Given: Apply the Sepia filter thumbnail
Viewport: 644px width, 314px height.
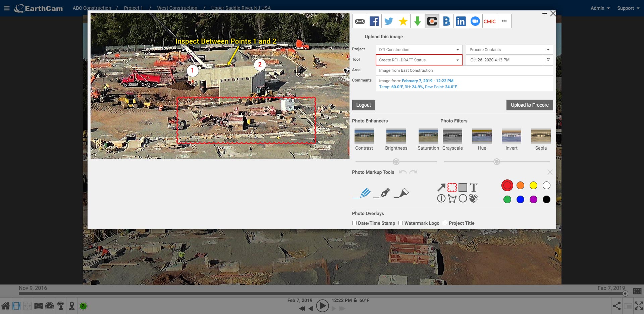Looking at the screenshot, I should coord(541,136).
